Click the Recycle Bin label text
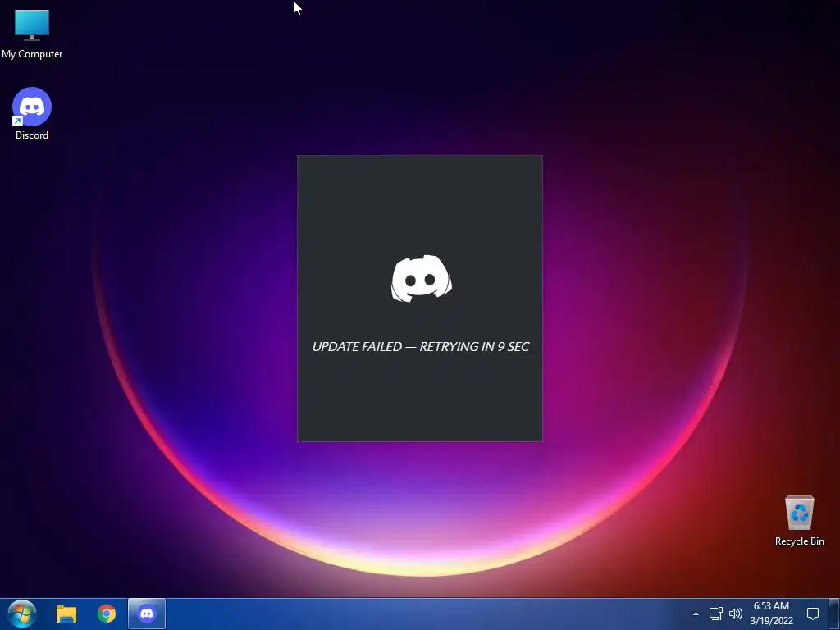 click(x=799, y=541)
